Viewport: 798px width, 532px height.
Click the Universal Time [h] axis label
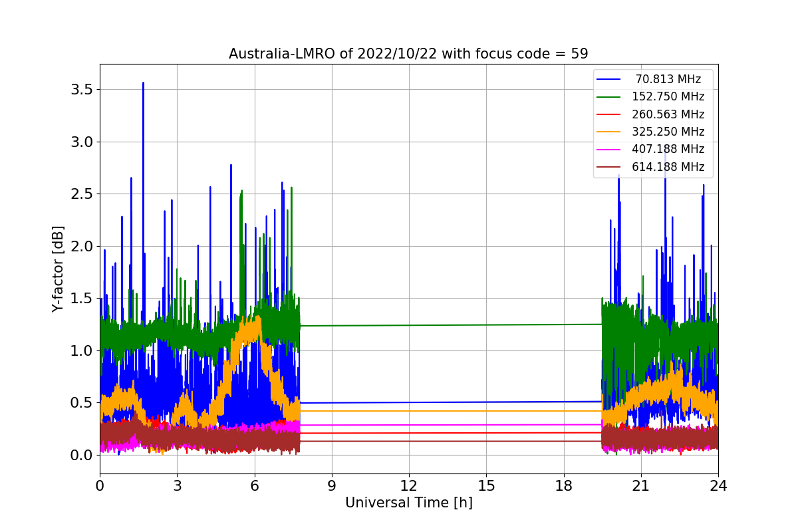click(408, 503)
